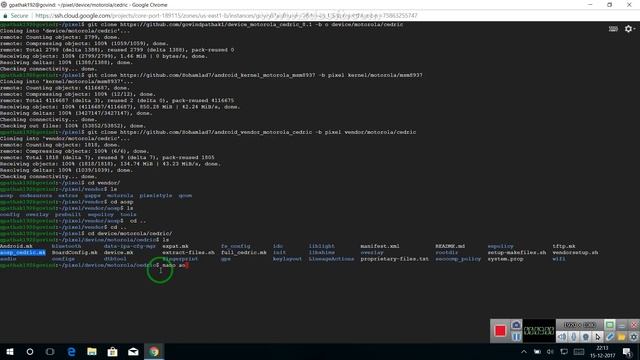Close the recorder toolbar
This screenshot has width=640, height=360.
pos(633,325)
